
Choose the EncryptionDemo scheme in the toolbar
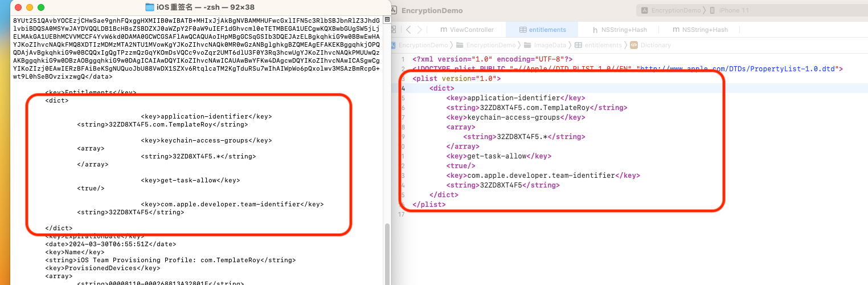672,10
